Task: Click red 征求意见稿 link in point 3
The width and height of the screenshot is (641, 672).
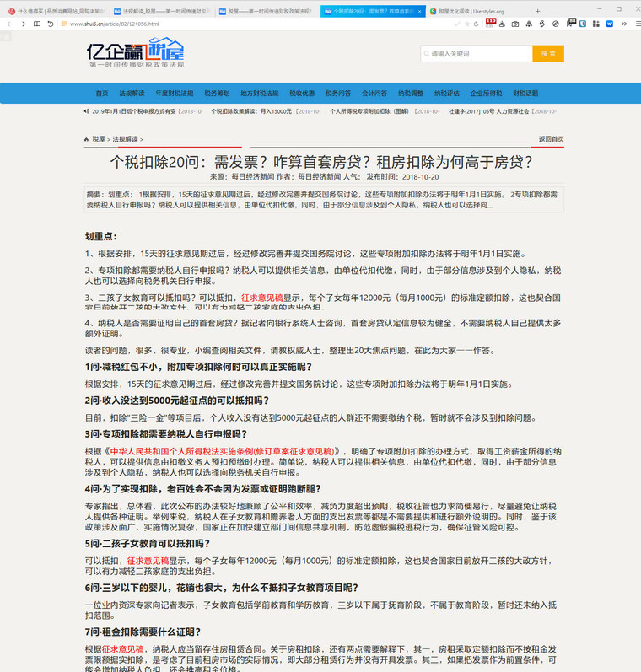Action: [x=262, y=298]
